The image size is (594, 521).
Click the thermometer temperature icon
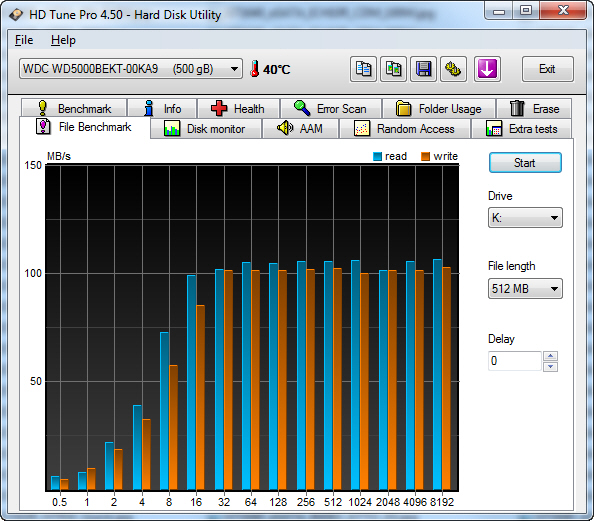[255, 69]
